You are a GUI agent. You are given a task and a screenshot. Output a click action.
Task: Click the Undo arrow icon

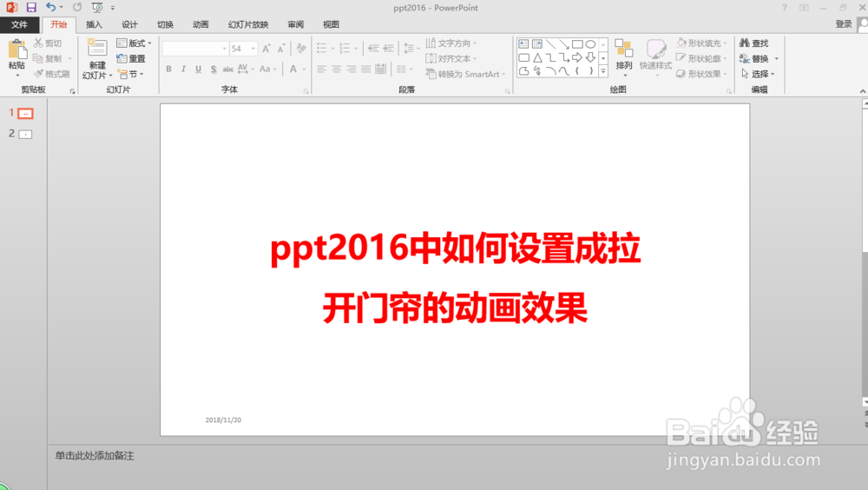click(x=50, y=7)
